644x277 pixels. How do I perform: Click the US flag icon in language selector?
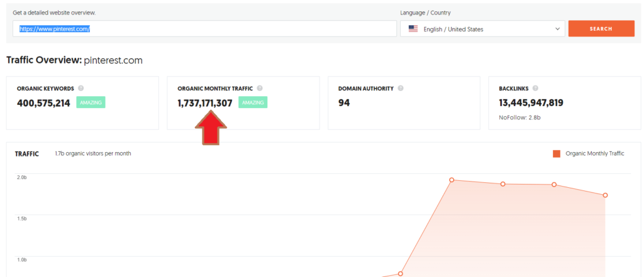point(413,29)
